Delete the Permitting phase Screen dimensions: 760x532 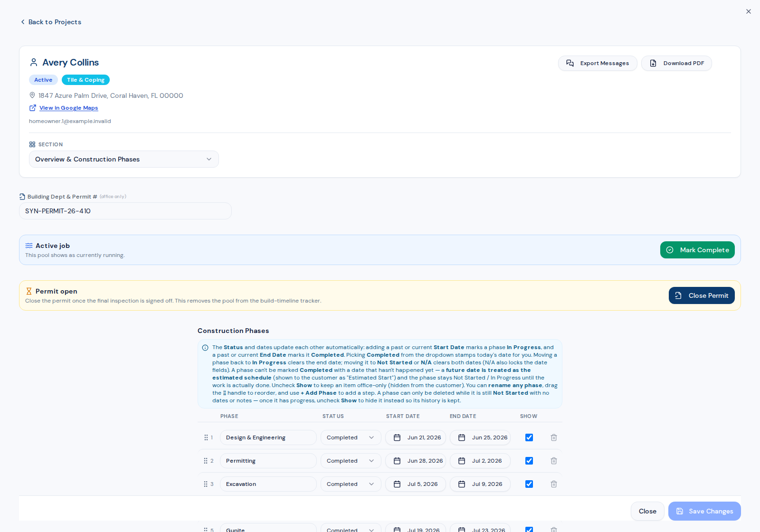(x=554, y=461)
